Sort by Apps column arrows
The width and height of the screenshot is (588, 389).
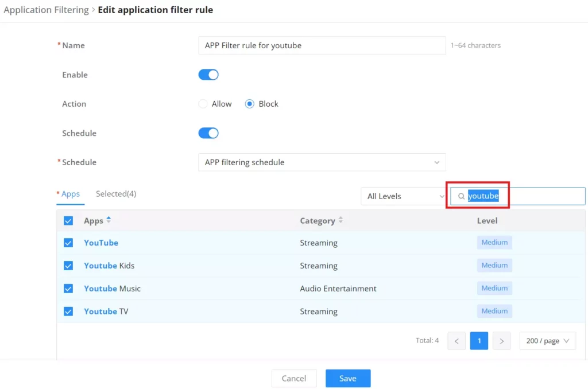tap(109, 220)
